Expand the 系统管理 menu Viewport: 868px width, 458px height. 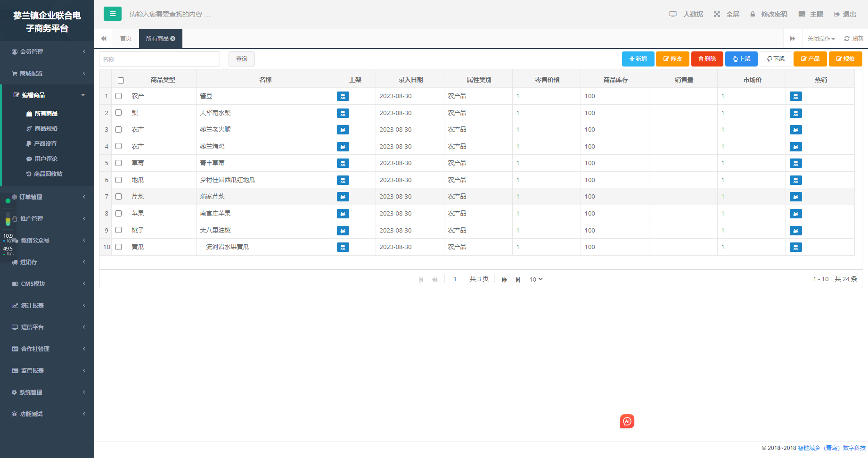pos(47,392)
